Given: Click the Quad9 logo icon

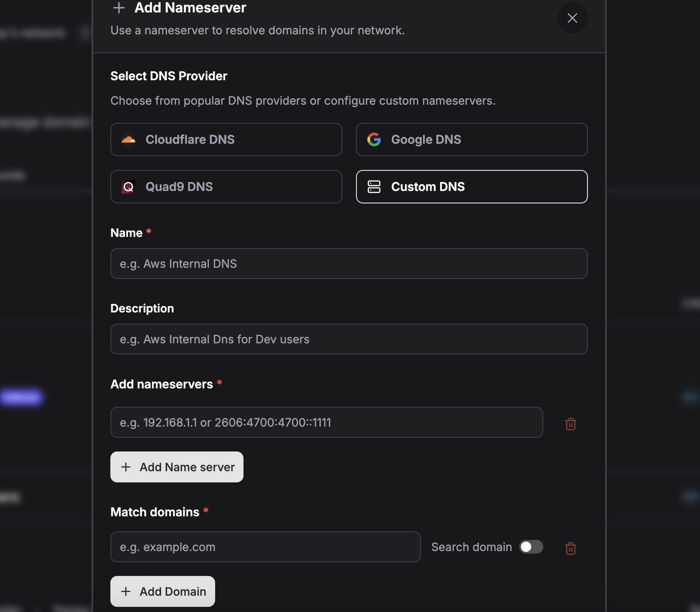Looking at the screenshot, I should pos(128,187).
